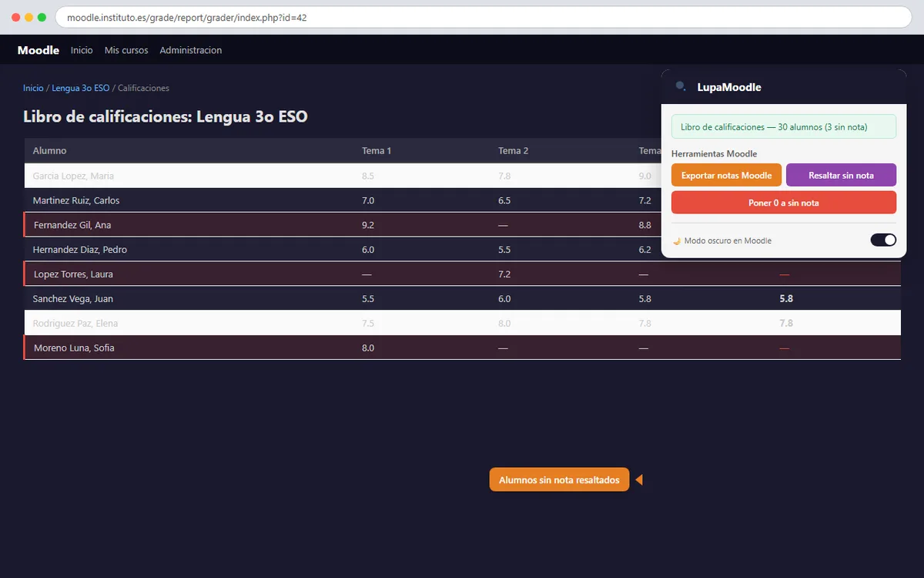924x578 pixels.
Task: Click Hernandez Diaz's Tema 2 grade 5.5
Action: tap(504, 250)
